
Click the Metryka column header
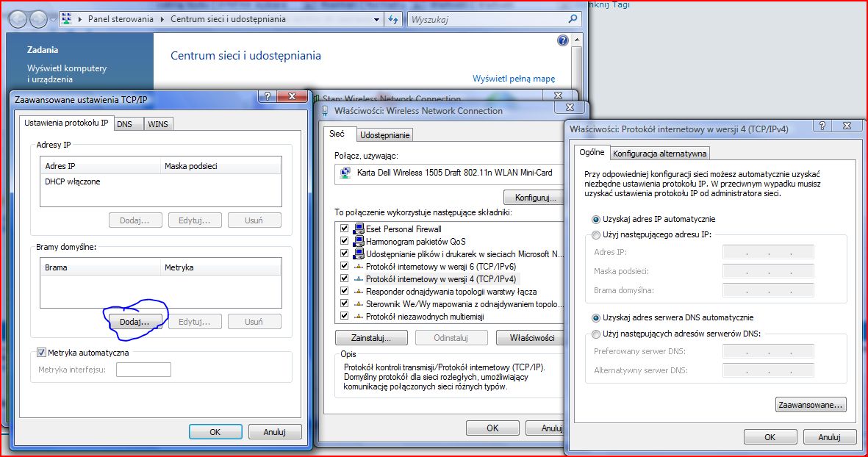point(221,267)
